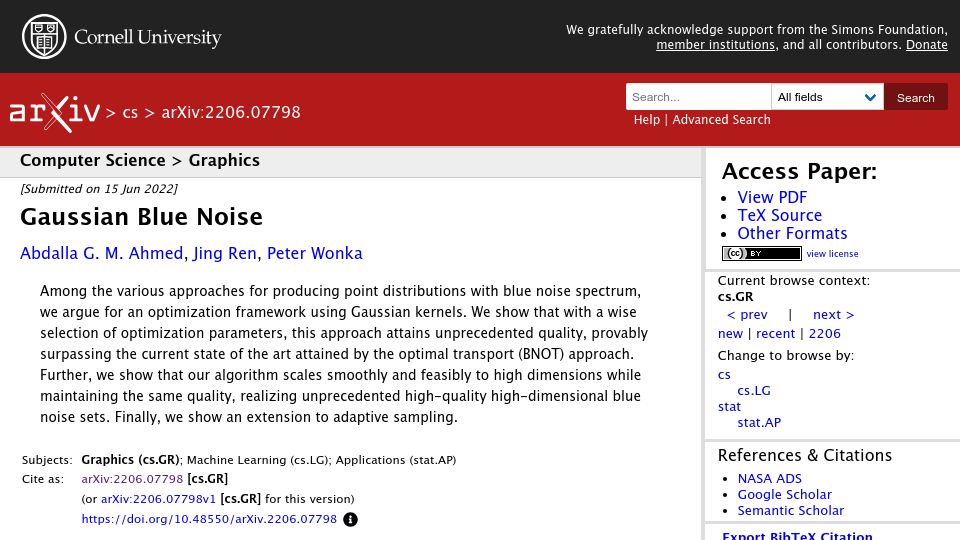Open the member institutions link
Image resolution: width=960 pixels, height=540 pixels.
pos(715,45)
